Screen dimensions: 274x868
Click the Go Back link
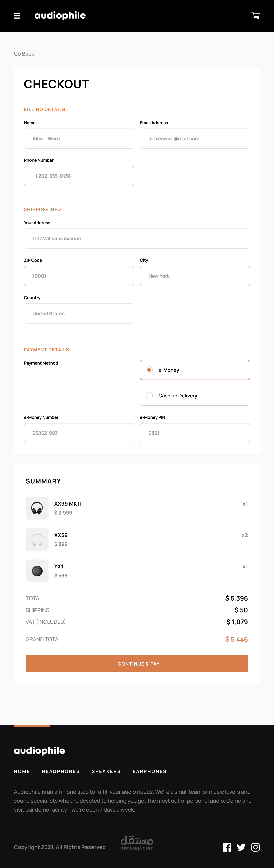[x=24, y=54]
